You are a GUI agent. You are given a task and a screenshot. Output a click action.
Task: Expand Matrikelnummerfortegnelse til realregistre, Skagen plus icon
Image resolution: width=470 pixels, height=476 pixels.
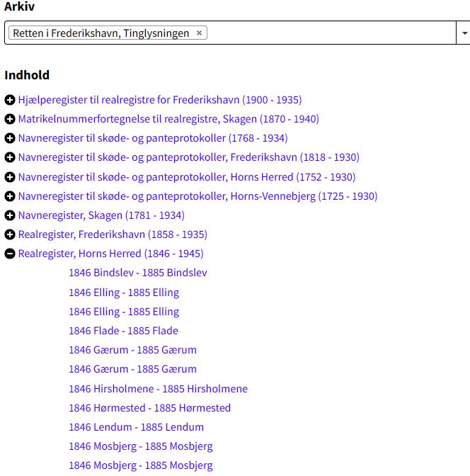pos(10,119)
